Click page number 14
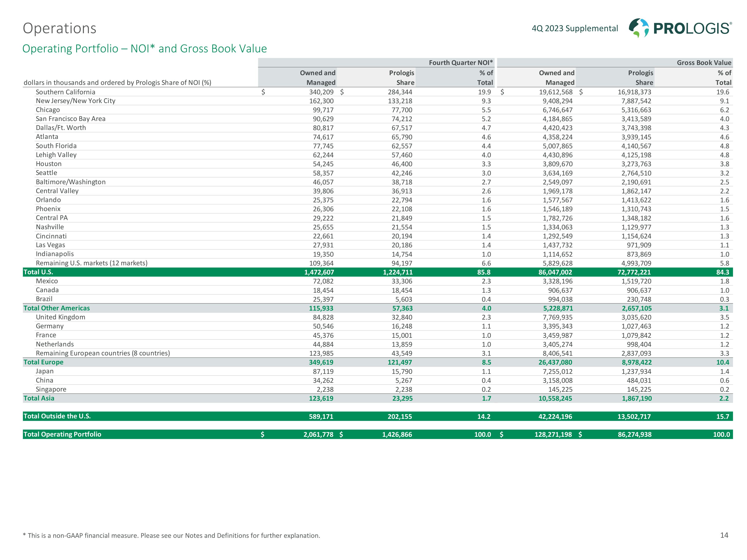747x560 pixels. click(x=724, y=535)
